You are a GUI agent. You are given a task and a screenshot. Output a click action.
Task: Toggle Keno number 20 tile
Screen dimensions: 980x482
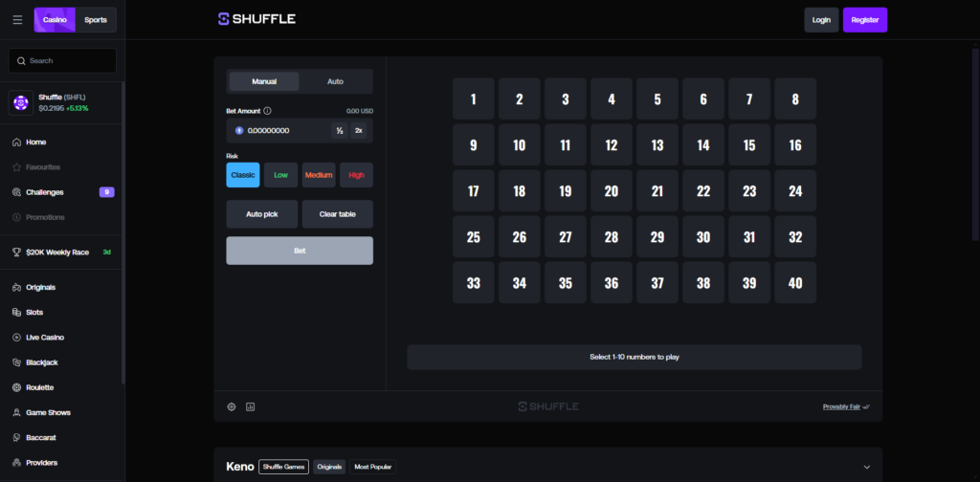tap(612, 191)
